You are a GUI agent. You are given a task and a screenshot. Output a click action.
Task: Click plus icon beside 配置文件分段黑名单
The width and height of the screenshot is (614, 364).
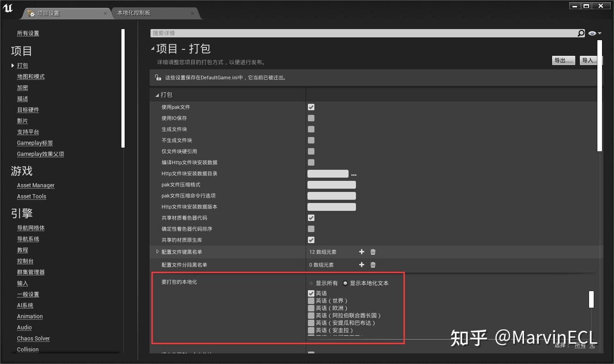click(x=361, y=264)
